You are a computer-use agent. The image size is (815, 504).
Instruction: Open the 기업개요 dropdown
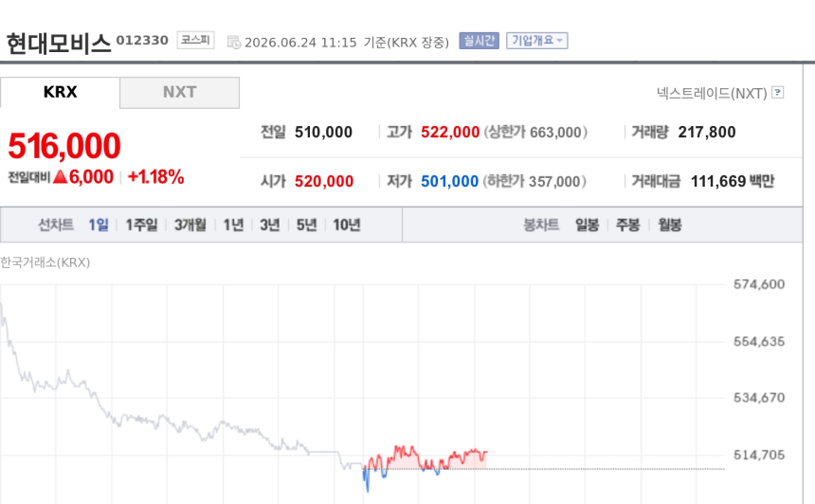click(537, 41)
